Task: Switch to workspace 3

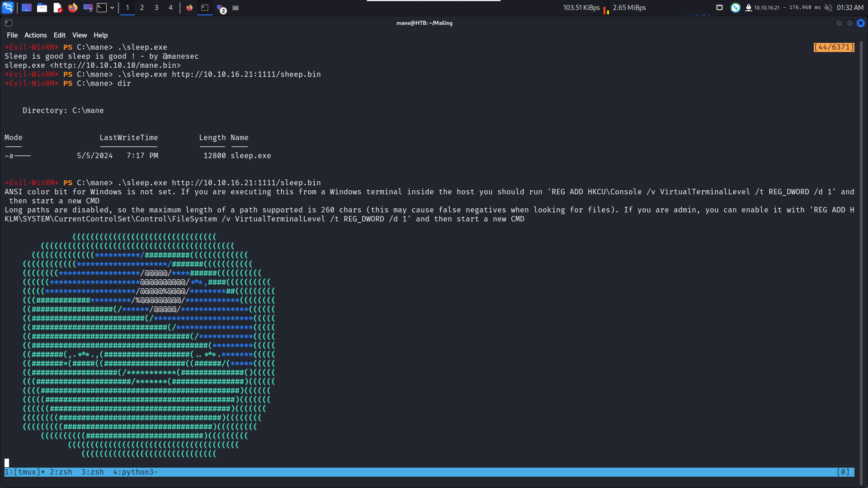Action: click(x=156, y=8)
